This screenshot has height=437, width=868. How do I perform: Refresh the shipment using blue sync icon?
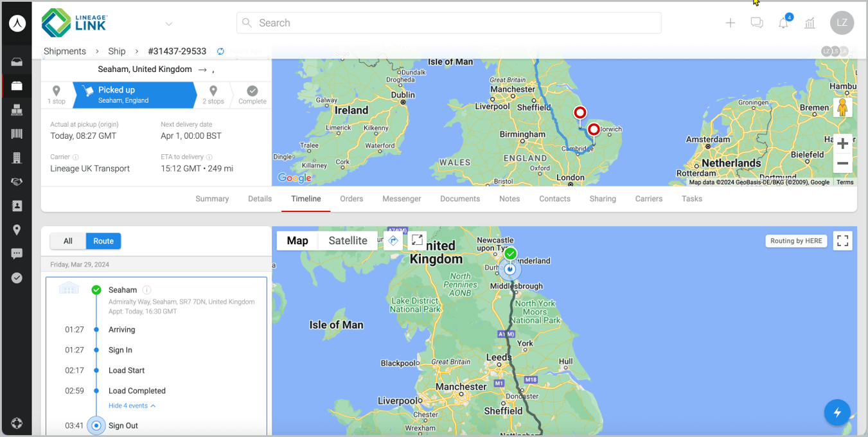[x=221, y=51]
